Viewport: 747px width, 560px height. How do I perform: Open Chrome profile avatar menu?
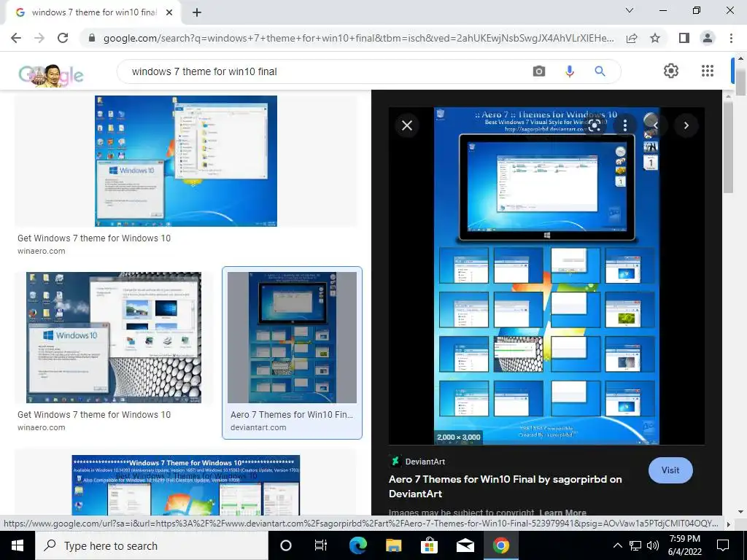[x=708, y=38]
